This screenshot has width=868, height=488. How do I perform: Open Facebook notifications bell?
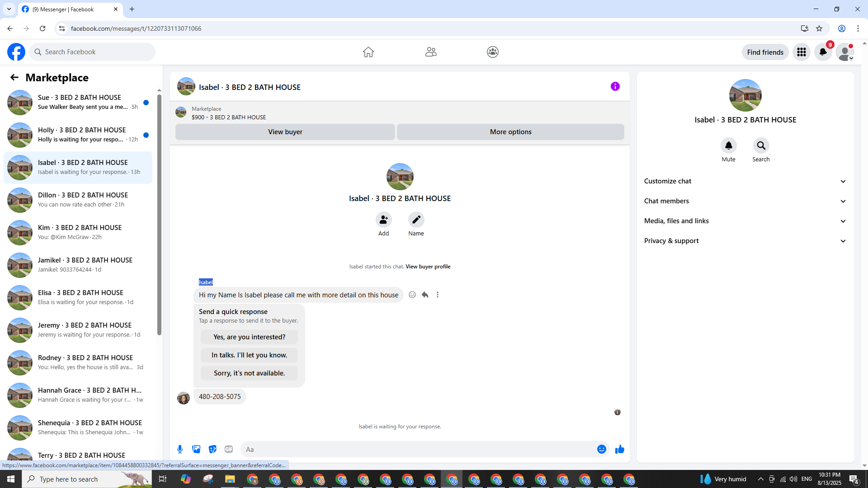tap(823, 52)
